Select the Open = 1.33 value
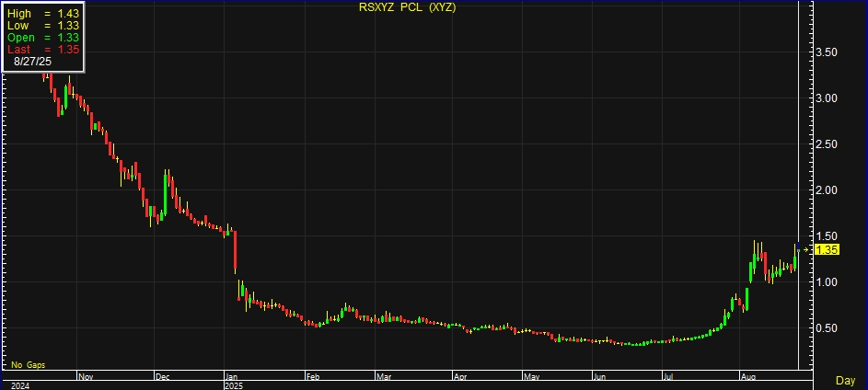Viewport: 868px width, 390px height. (x=43, y=38)
